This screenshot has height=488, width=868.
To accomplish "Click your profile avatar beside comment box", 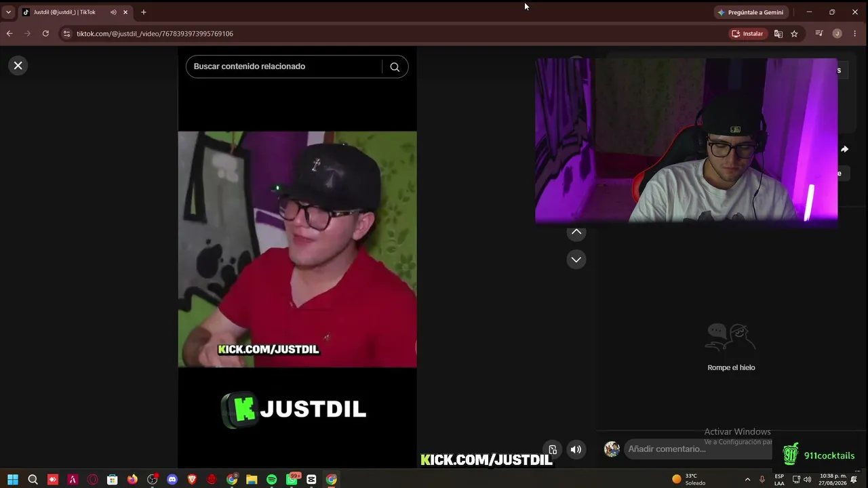I will [612, 449].
